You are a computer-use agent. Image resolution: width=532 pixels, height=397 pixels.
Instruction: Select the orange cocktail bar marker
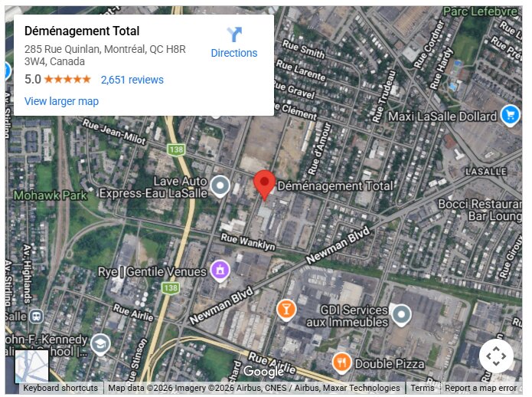point(286,310)
